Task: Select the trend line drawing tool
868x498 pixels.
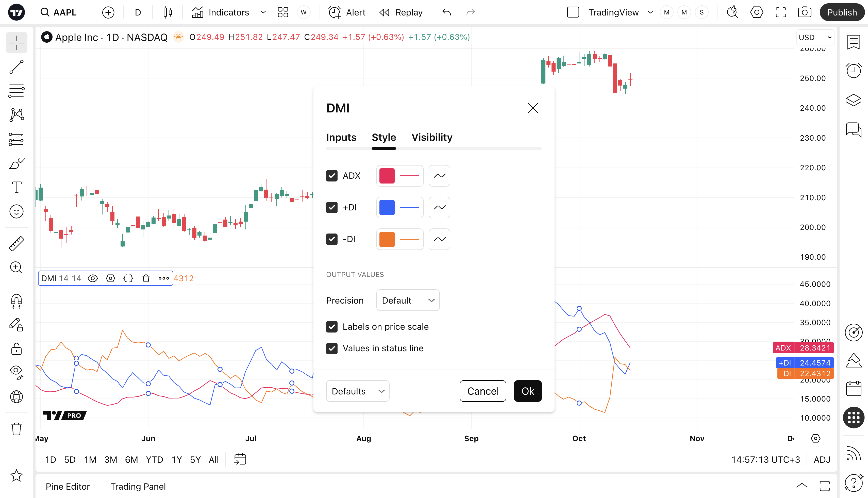Action: 16,67
